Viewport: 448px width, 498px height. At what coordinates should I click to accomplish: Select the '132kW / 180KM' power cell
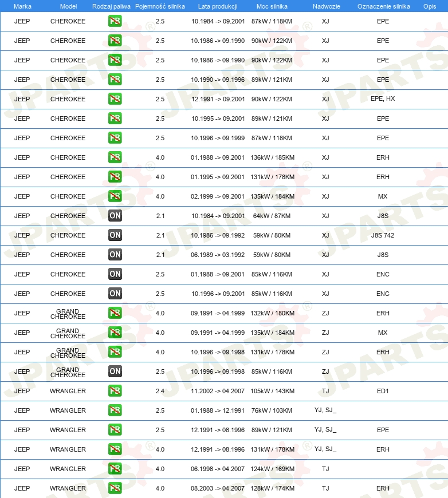[x=273, y=313]
